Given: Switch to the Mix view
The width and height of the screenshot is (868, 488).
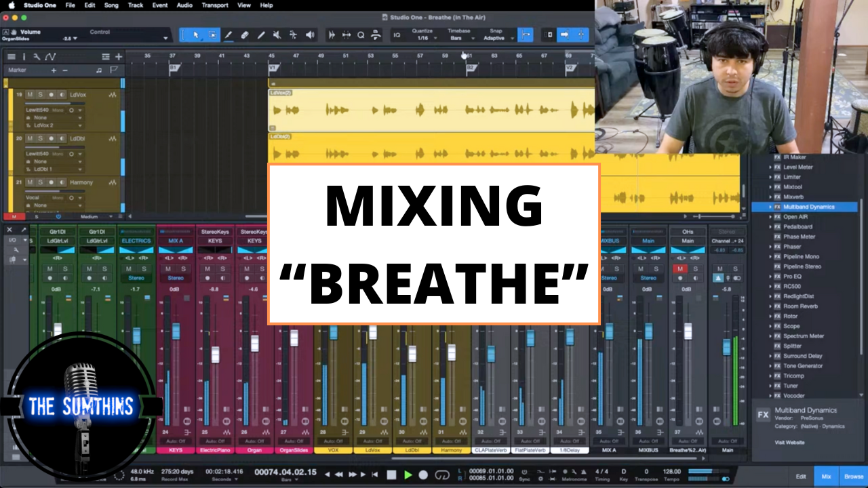Looking at the screenshot, I should pos(826,476).
